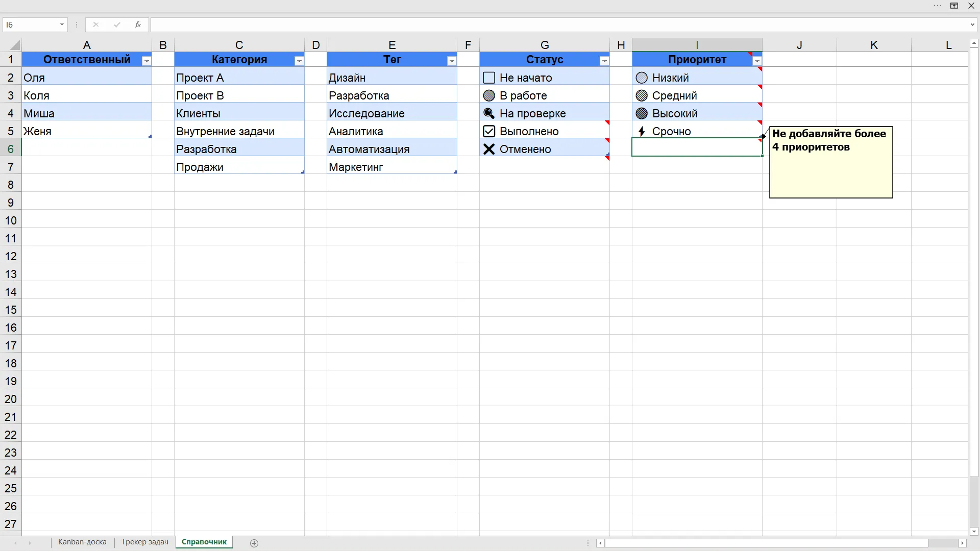Add a new sheet with plus icon
This screenshot has width=980, height=551.
(254, 543)
